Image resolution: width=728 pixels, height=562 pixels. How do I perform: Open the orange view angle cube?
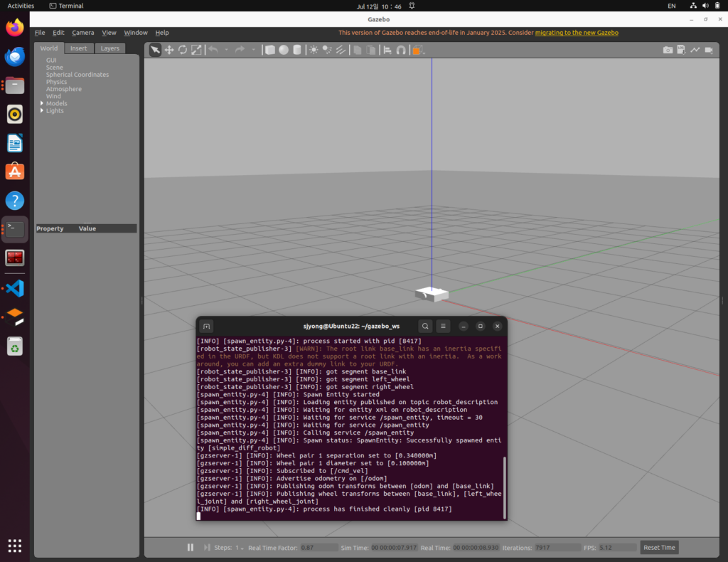coord(417,50)
